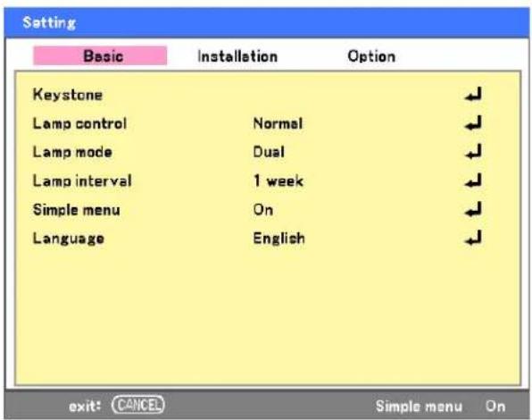Click the CANCEL exit button
The height and width of the screenshot is (420, 532).
click(x=138, y=405)
